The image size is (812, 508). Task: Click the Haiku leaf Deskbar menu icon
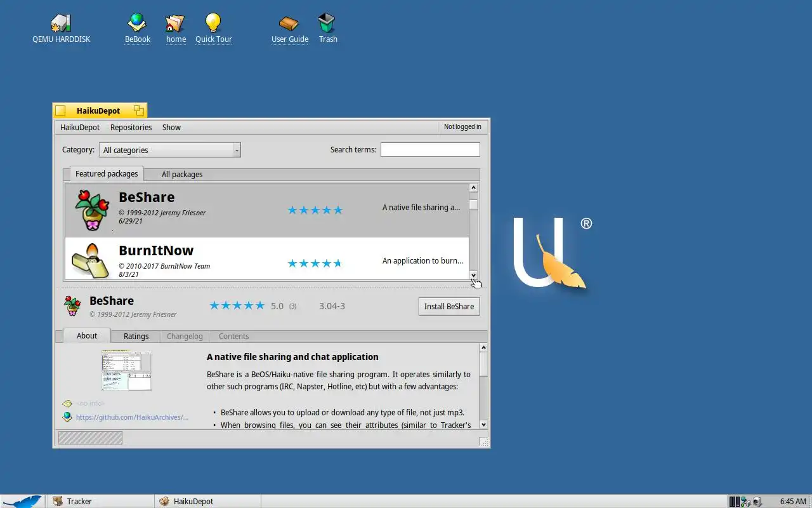23,501
